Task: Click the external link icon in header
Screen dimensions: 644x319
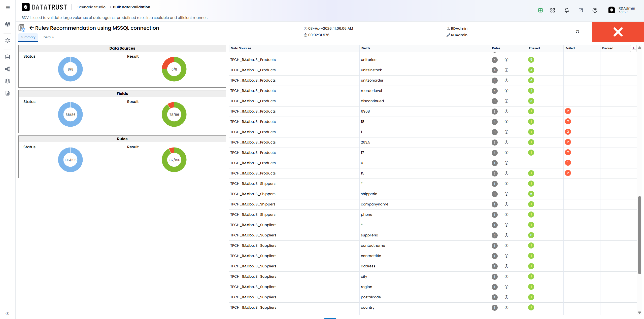Action: click(x=581, y=10)
